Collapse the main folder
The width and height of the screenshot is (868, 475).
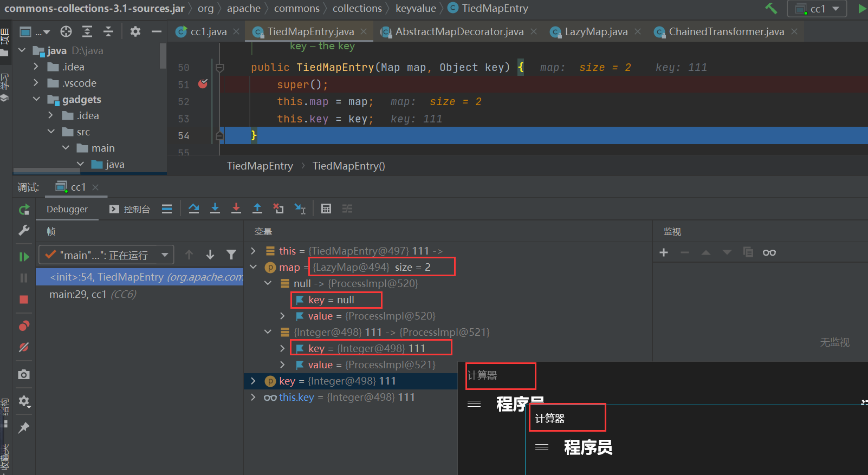[x=66, y=148]
